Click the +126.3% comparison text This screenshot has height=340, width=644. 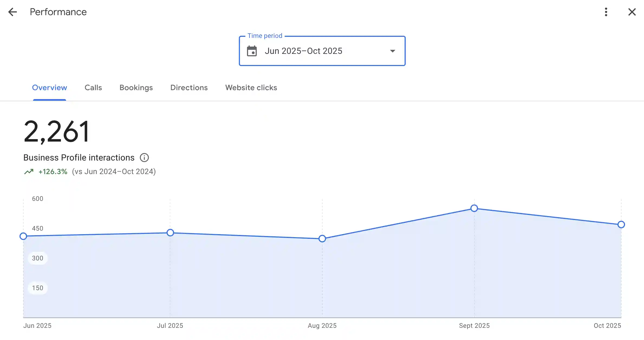[53, 172]
